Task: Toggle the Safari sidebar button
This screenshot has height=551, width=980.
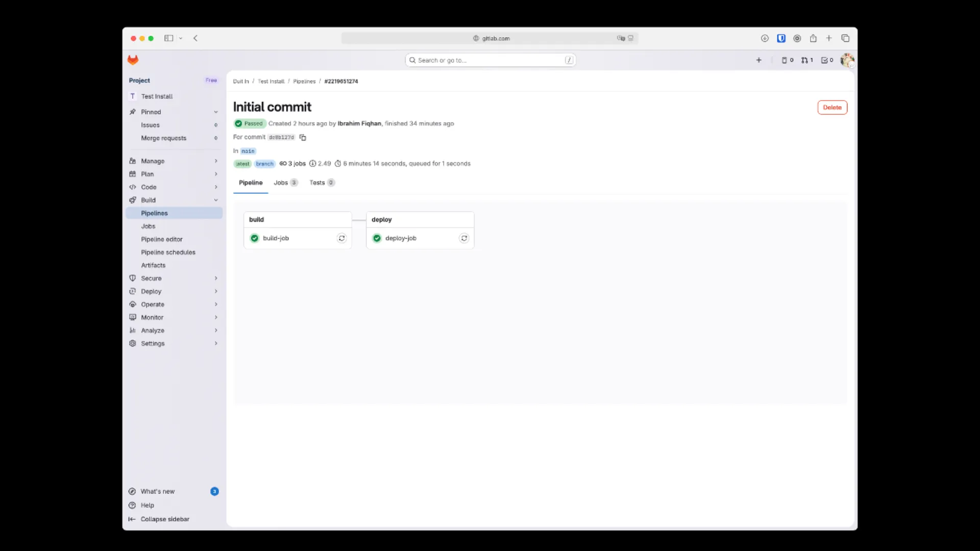Action: (168, 38)
